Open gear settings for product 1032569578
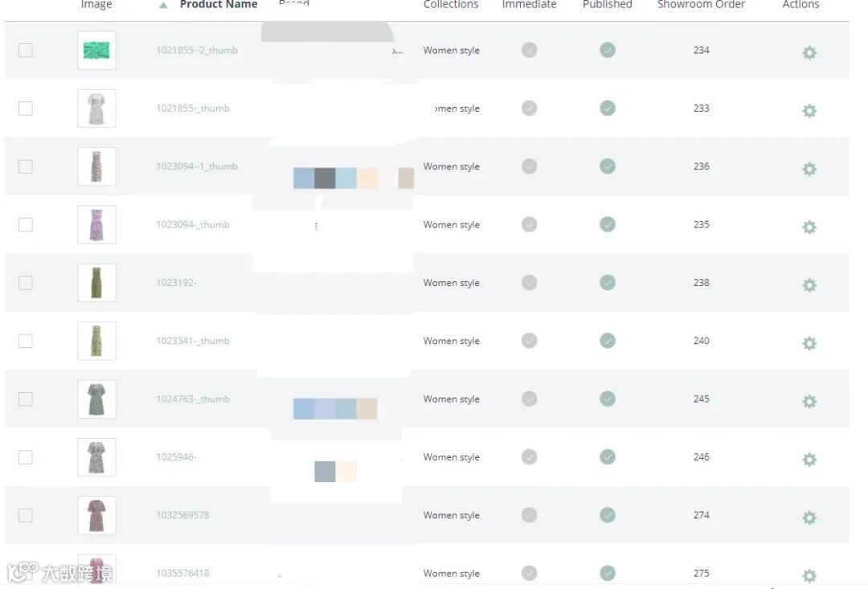Viewport: 868px width, 589px height. tap(809, 517)
